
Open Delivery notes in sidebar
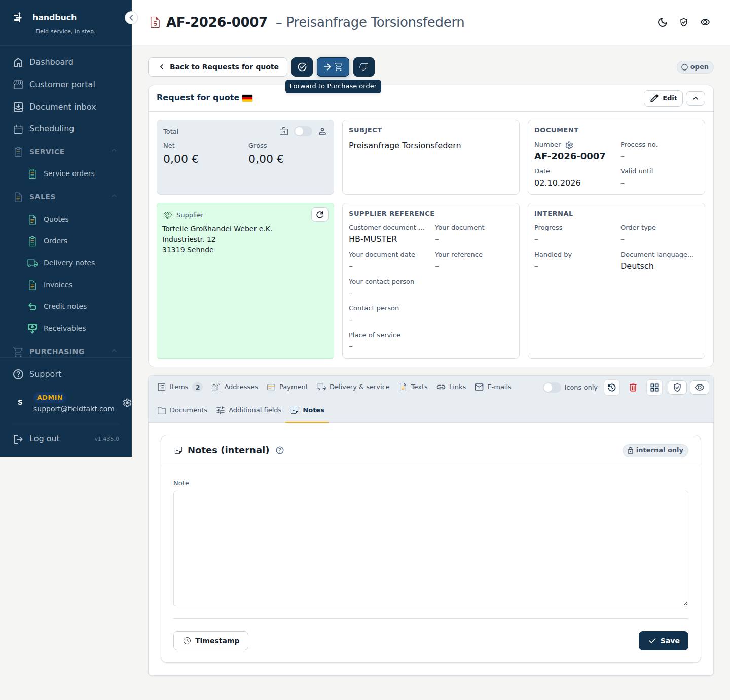[x=66, y=263]
